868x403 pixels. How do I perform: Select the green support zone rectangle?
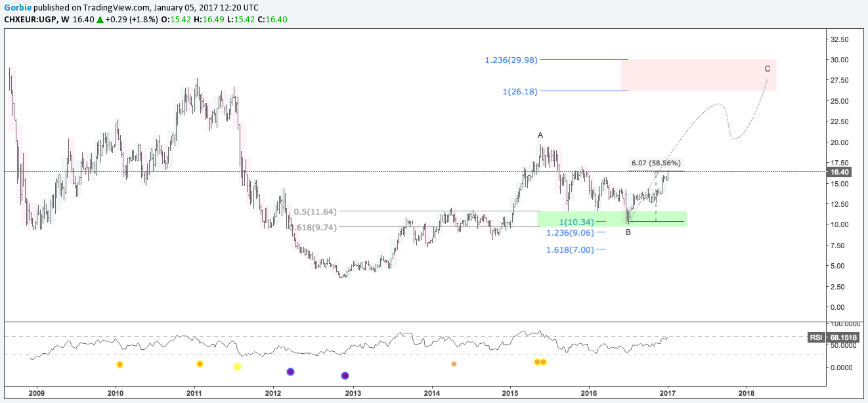coord(612,219)
